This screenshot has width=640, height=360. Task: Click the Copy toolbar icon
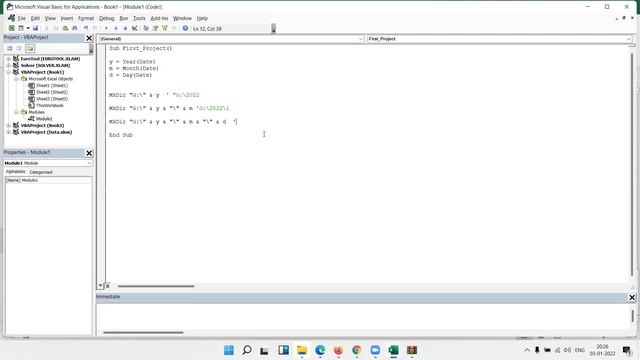[56, 28]
